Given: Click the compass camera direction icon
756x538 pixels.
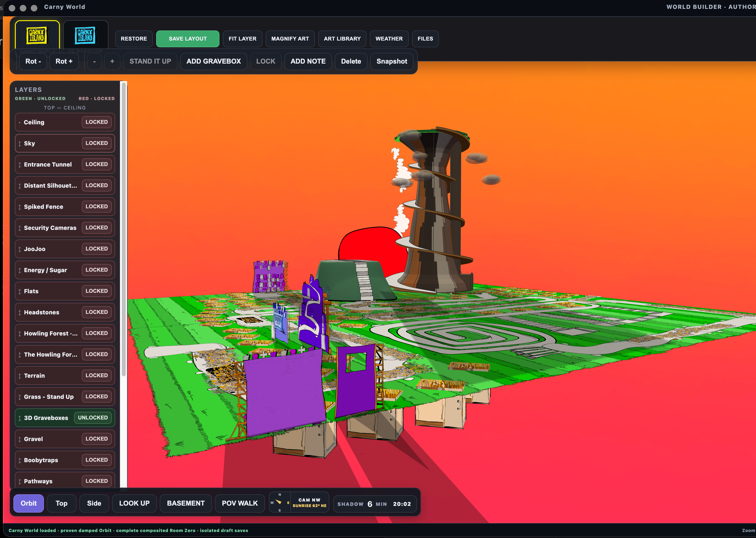Looking at the screenshot, I should (279, 502).
